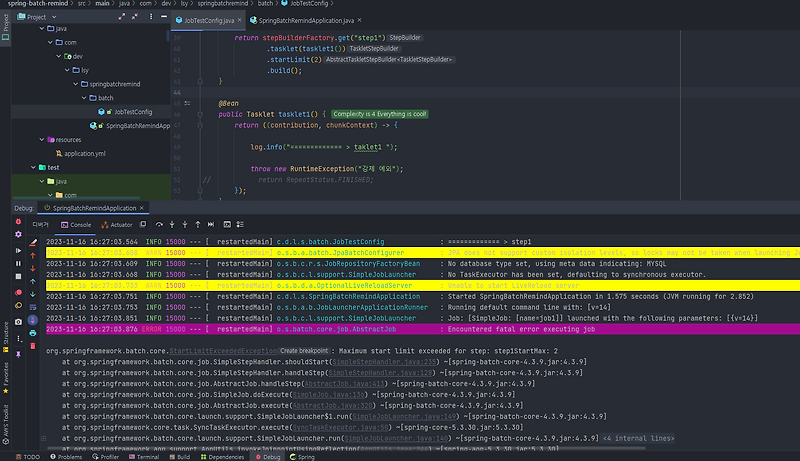800x461 pixels.
Task: Click the Step Over debugger icon
Action: [x=159, y=224]
